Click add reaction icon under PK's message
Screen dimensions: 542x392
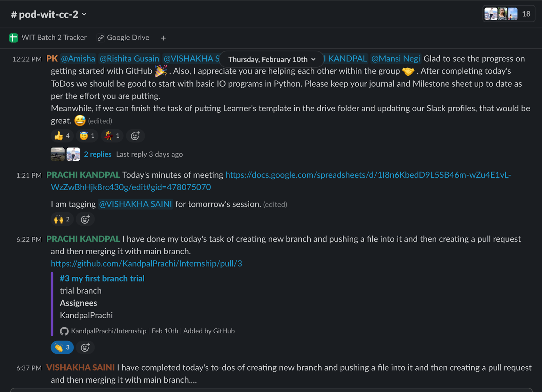click(x=135, y=136)
